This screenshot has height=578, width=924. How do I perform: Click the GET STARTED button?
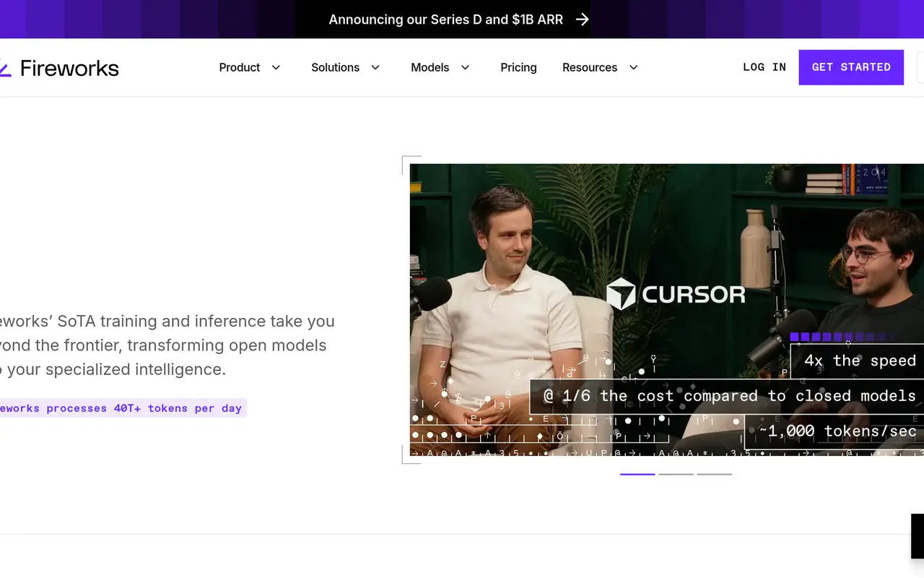(x=851, y=67)
